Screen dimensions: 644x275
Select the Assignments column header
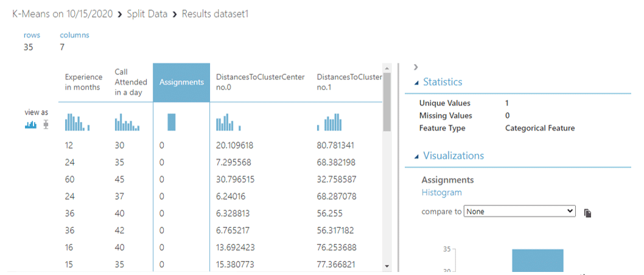pos(181,82)
